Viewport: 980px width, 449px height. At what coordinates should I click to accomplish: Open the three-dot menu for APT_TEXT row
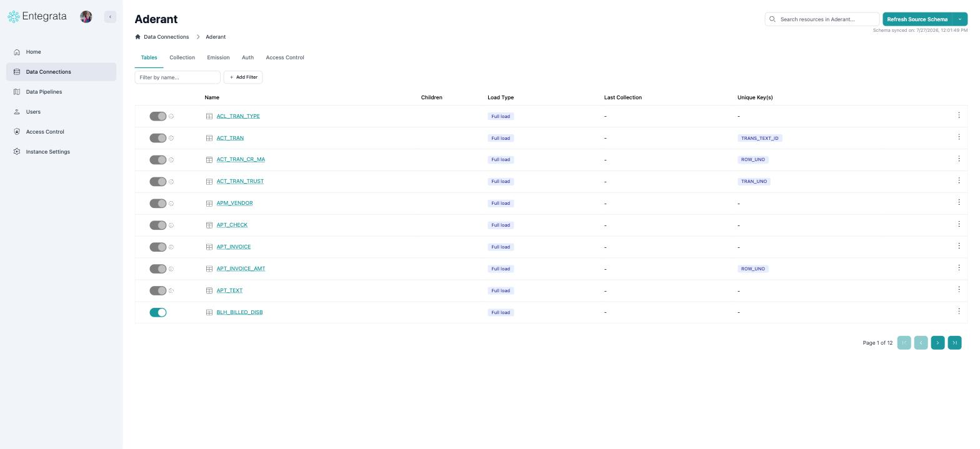coord(959,290)
